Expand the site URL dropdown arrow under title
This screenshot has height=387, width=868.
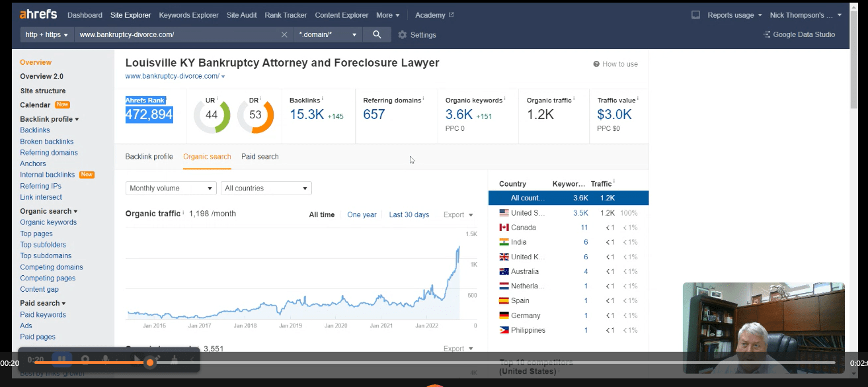[x=223, y=77]
